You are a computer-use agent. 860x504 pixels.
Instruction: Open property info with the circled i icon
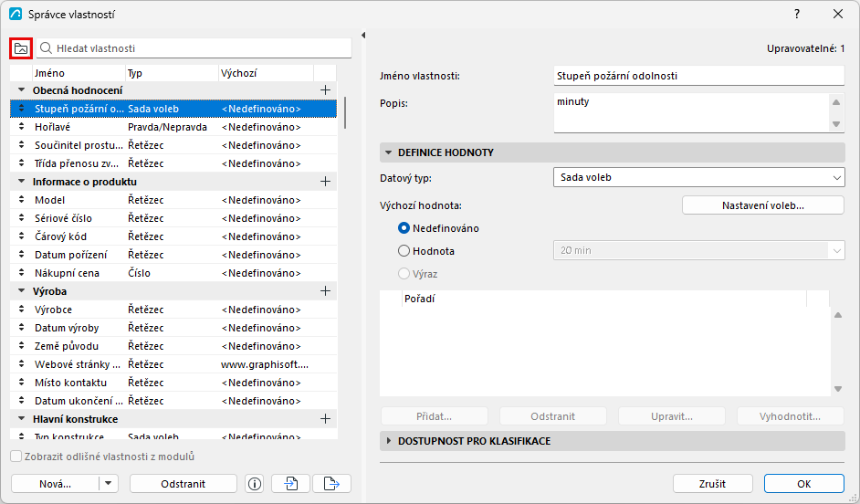(x=255, y=484)
